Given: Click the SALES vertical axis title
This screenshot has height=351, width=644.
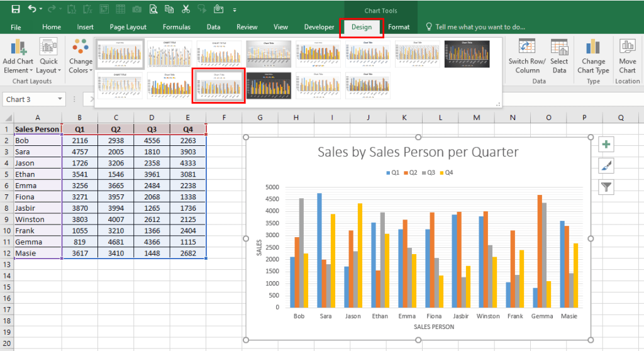Looking at the screenshot, I should [259, 247].
